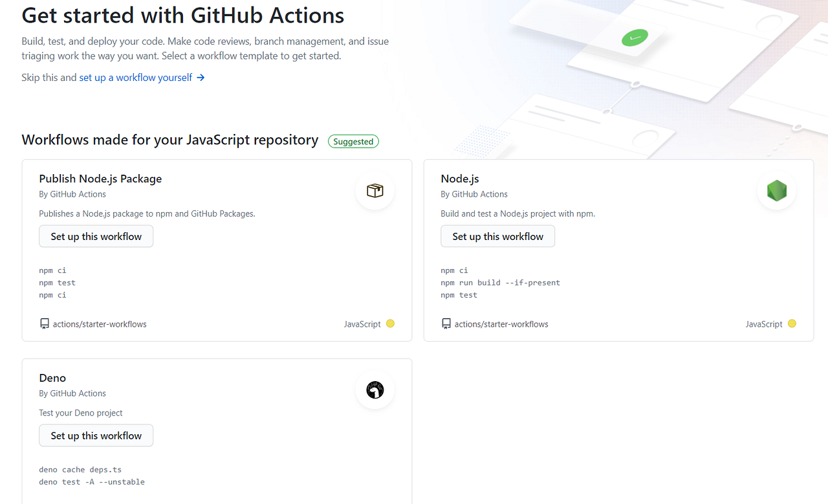This screenshot has height=504, width=828.
Task: Open actions/starter-workflows from the Node.js card
Action: click(501, 323)
